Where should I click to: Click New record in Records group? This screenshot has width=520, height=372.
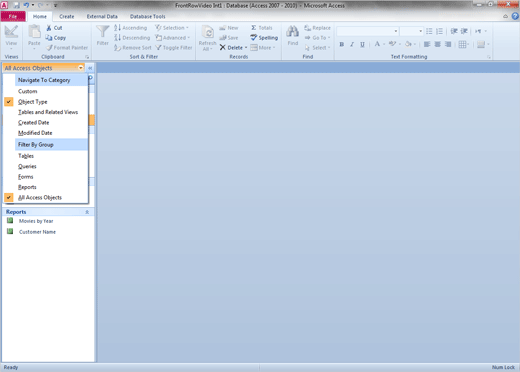(x=229, y=28)
